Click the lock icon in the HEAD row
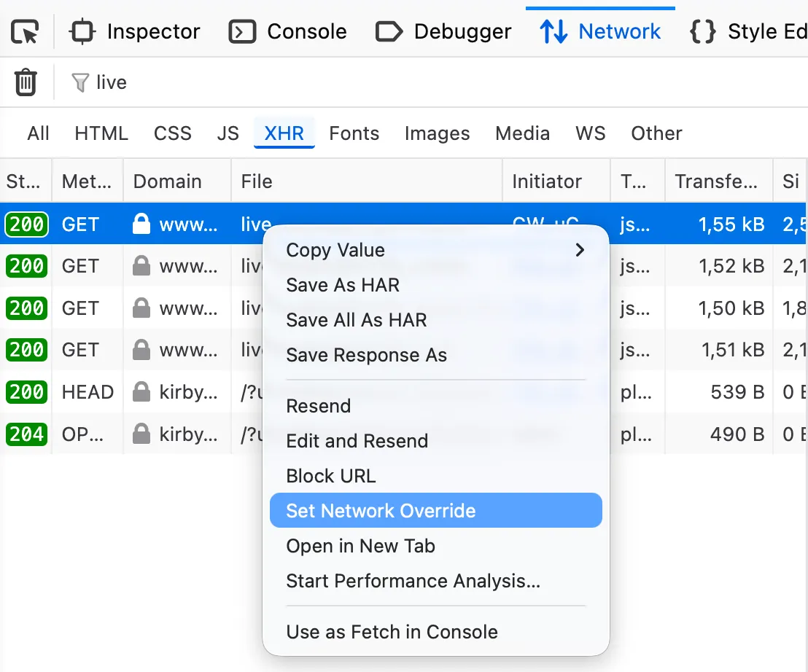Viewport: 808px width, 672px height. point(141,392)
